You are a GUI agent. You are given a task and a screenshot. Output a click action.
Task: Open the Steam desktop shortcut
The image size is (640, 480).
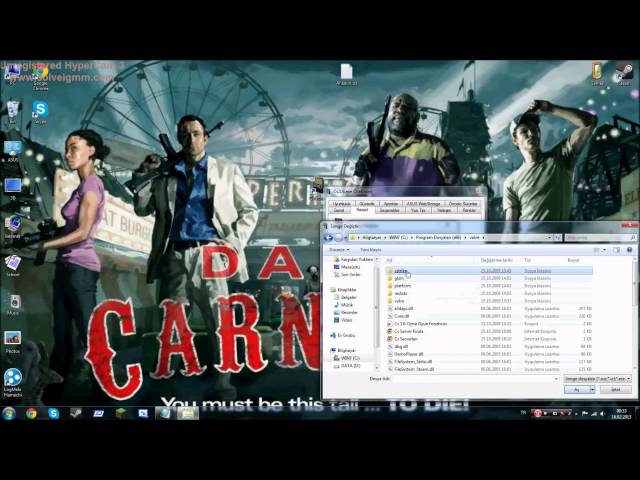click(x=624, y=73)
